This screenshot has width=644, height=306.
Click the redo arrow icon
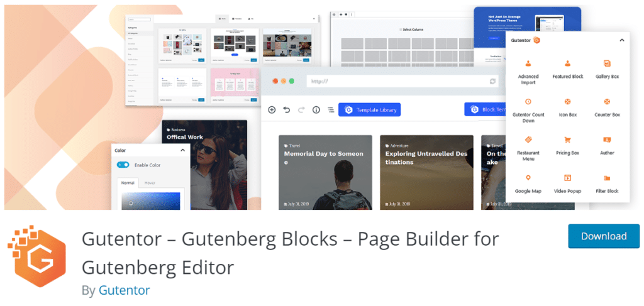click(301, 109)
